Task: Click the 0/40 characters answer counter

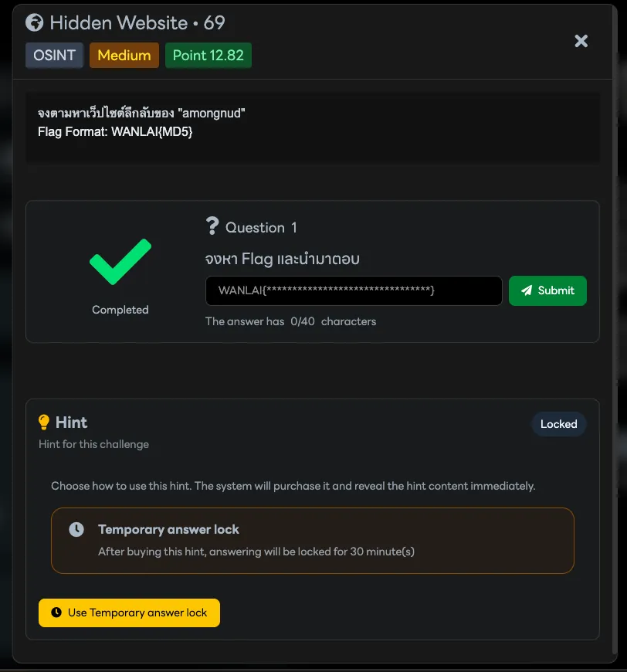Action: [x=290, y=321]
